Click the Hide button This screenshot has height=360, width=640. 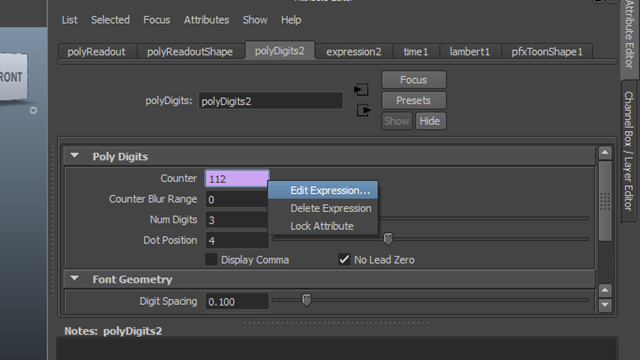(430, 121)
